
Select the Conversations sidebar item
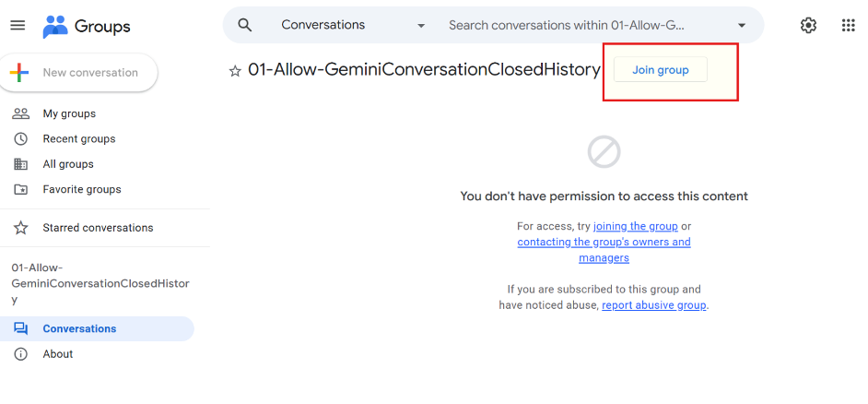pyautogui.click(x=97, y=328)
